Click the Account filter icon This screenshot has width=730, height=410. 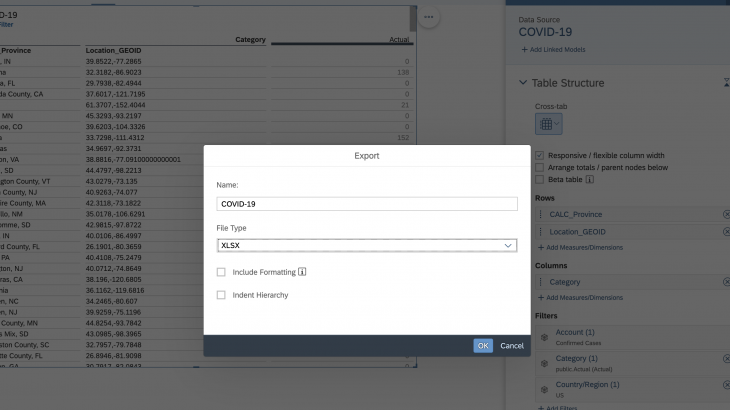click(544, 337)
